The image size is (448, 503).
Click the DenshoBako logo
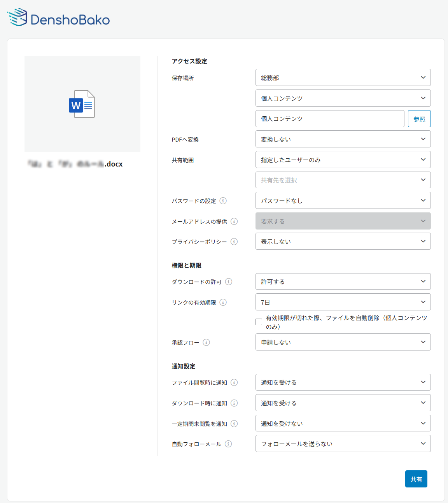[x=59, y=18]
